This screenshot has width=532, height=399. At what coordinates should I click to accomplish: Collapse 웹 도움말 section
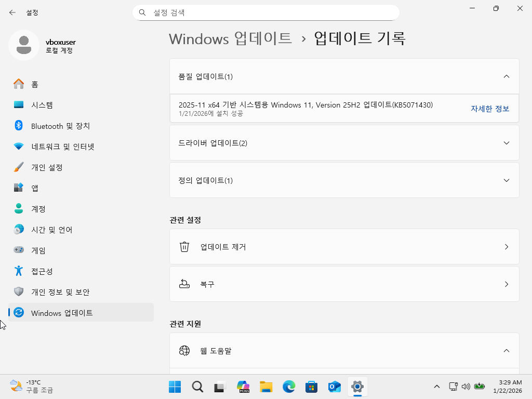(x=344, y=351)
